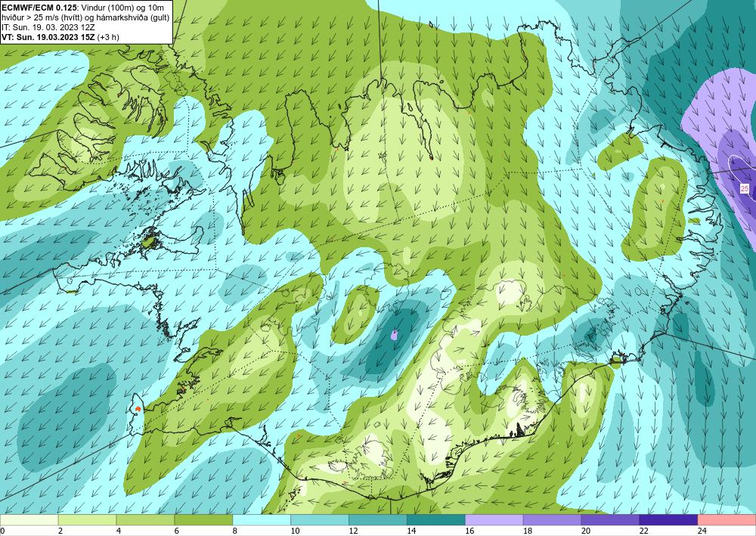Pick the teal 12–14 legend swatch
Screen dimensions: 756x536
(x=378, y=520)
